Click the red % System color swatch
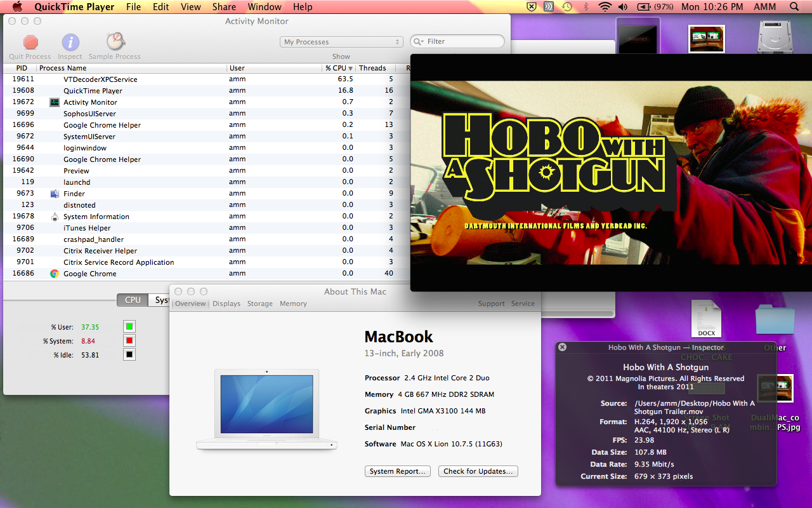812x508 pixels. pyautogui.click(x=129, y=341)
